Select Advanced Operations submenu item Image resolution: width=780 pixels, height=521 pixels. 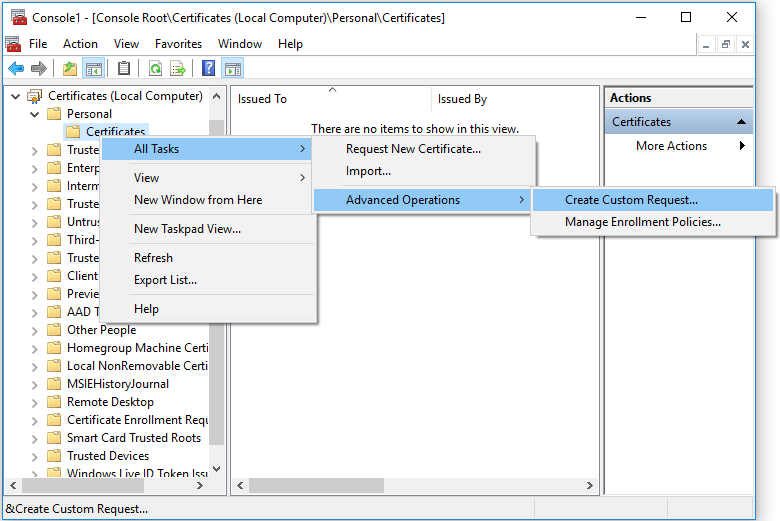421,200
